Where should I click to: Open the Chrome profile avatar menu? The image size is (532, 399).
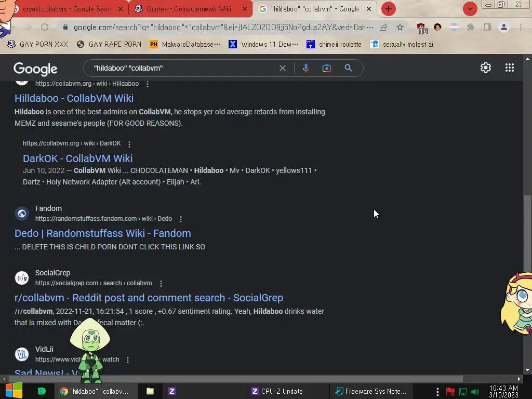click(x=504, y=27)
